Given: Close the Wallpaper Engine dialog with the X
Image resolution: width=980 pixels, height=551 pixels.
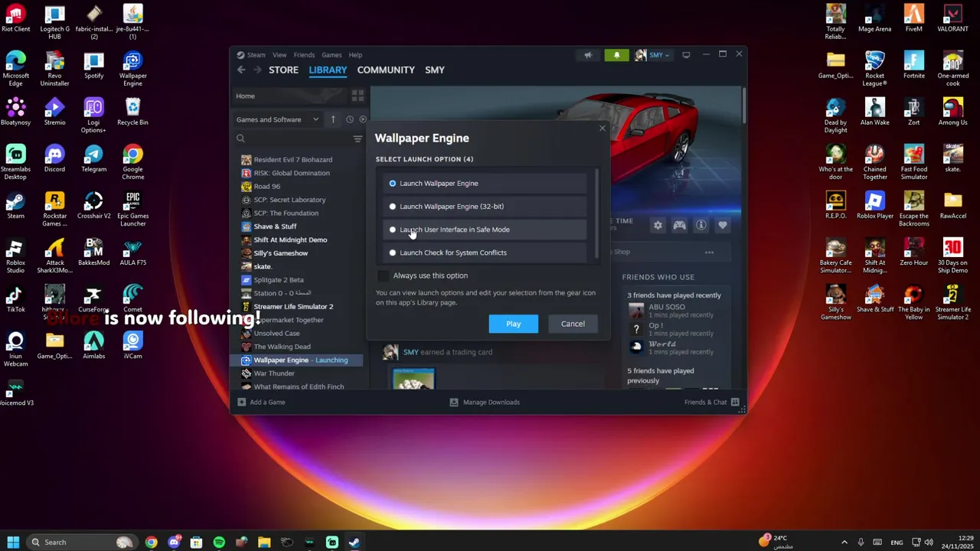Looking at the screenshot, I should click(x=603, y=129).
